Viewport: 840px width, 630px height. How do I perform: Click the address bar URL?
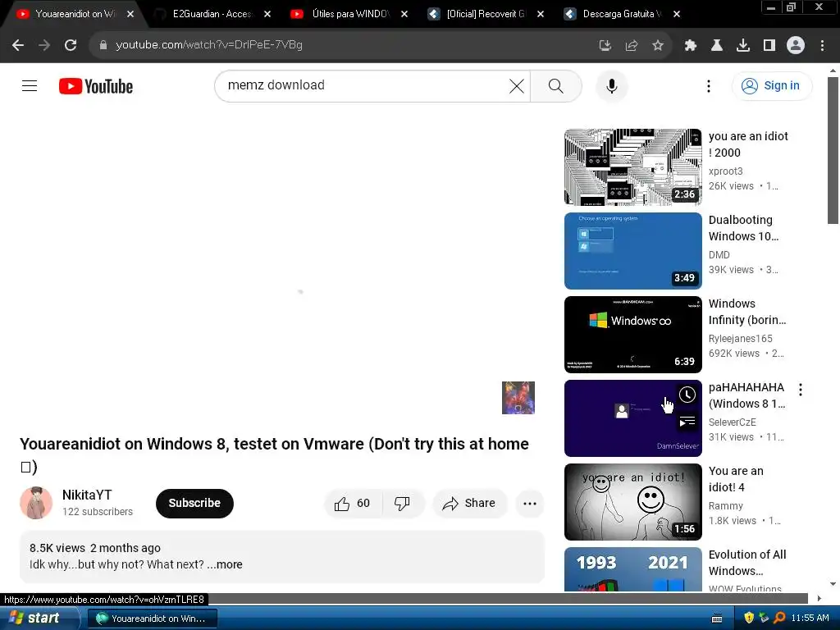click(x=209, y=46)
